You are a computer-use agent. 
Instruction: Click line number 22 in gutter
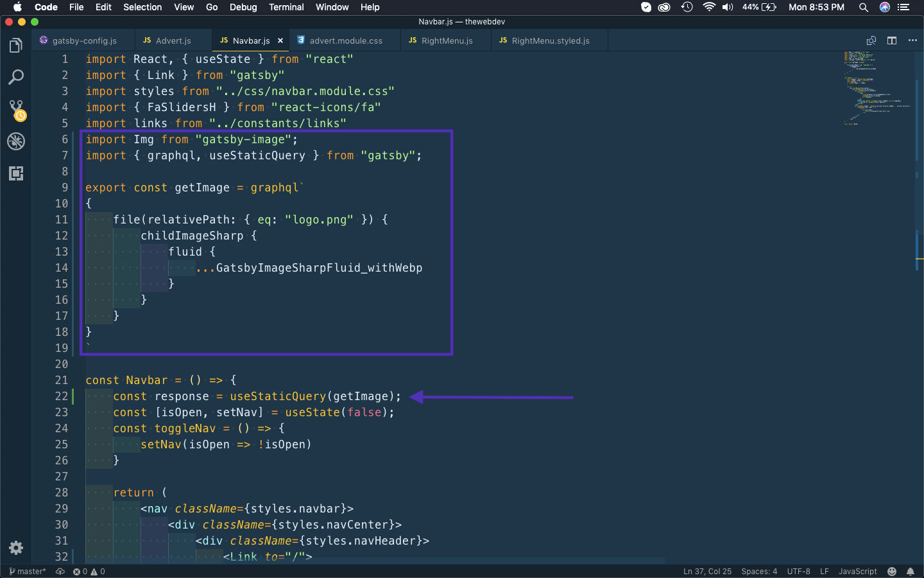(62, 396)
